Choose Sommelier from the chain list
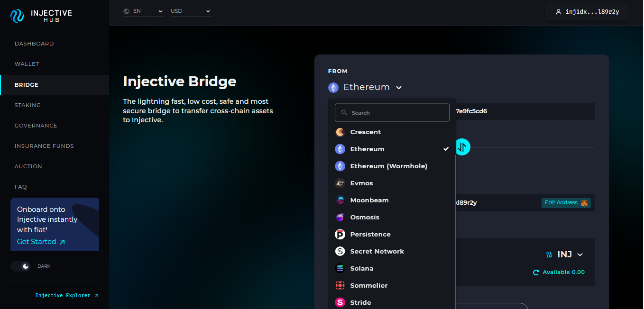This screenshot has width=644, height=309. (x=392, y=286)
